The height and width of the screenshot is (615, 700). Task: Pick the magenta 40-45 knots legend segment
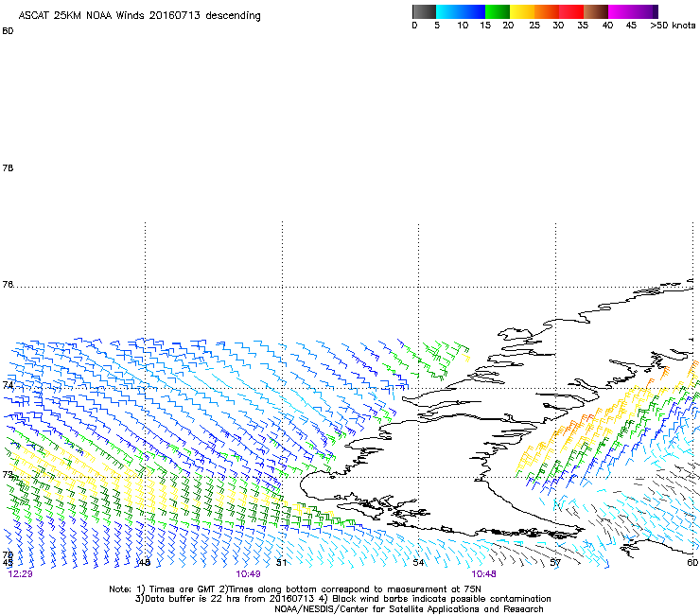pyautogui.click(x=621, y=11)
